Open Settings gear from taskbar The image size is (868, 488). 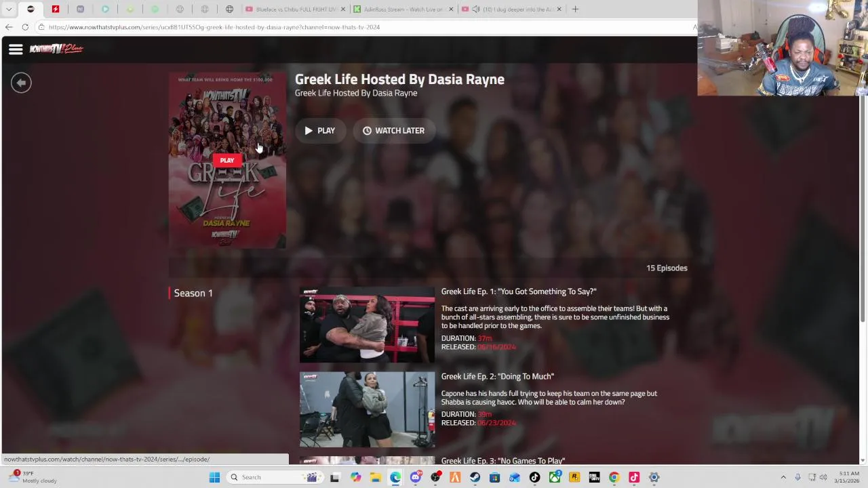(654, 477)
